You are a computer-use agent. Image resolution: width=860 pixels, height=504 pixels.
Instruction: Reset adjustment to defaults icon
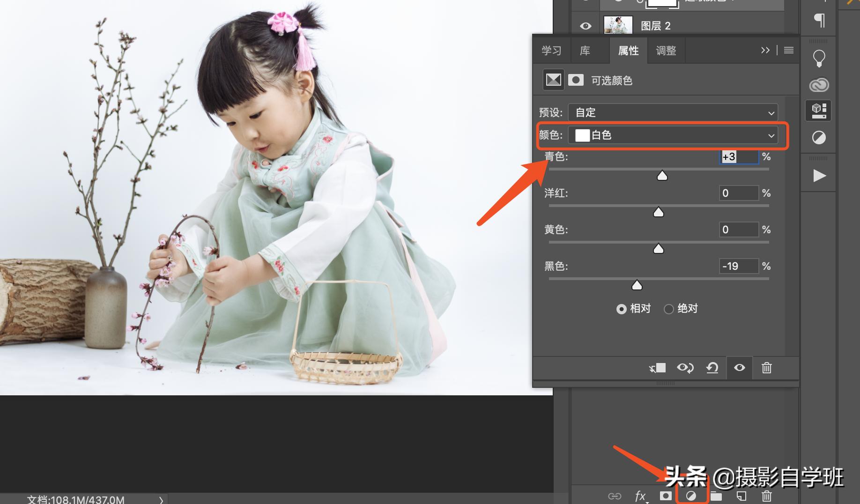tap(712, 368)
